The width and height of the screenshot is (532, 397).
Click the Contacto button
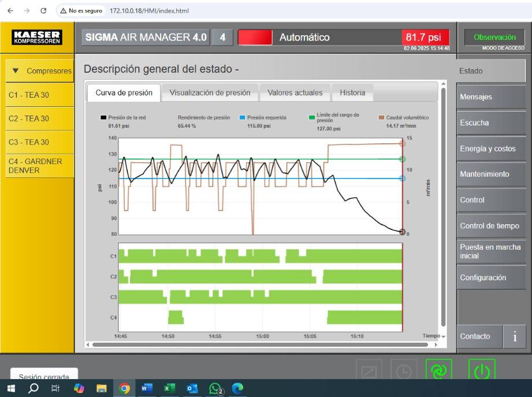click(480, 336)
